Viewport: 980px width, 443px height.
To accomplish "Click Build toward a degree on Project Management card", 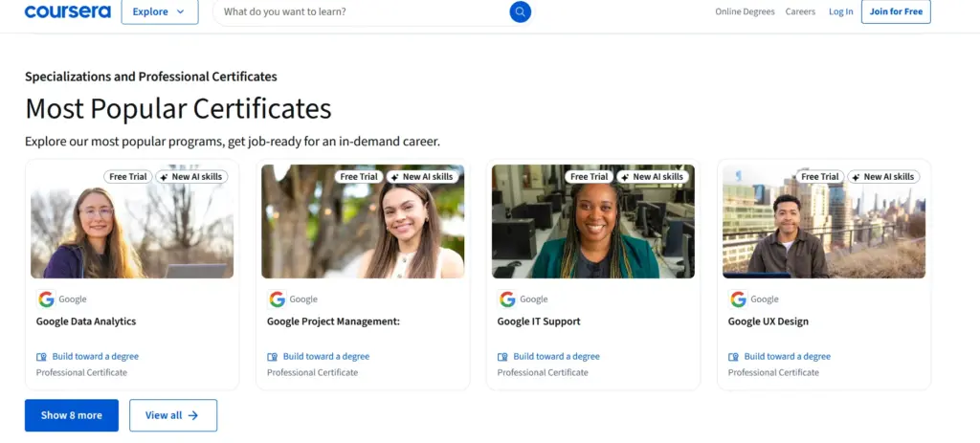I will pyautogui.click(x=325, y=357).
